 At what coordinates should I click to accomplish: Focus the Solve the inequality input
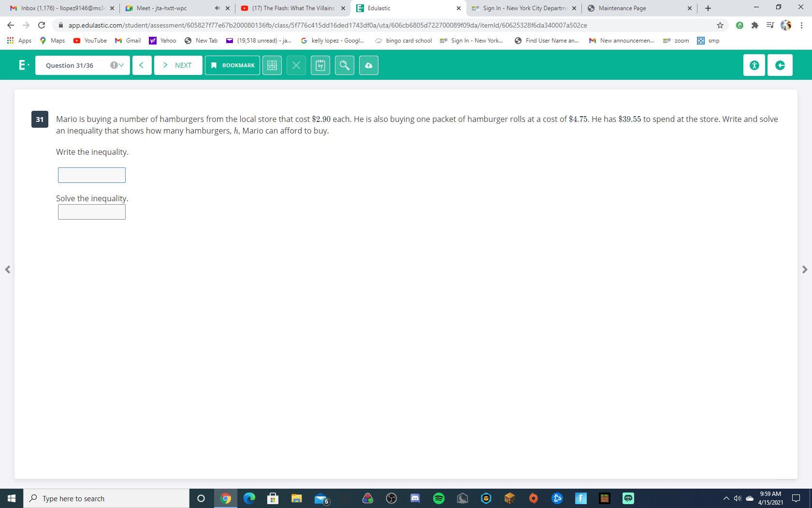(92, 212)
